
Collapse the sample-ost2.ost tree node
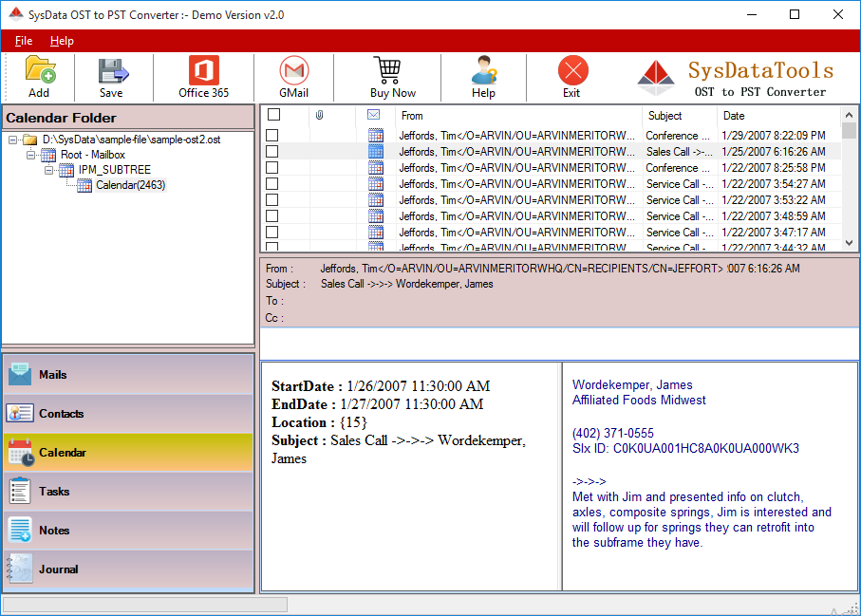pos(13,140)
